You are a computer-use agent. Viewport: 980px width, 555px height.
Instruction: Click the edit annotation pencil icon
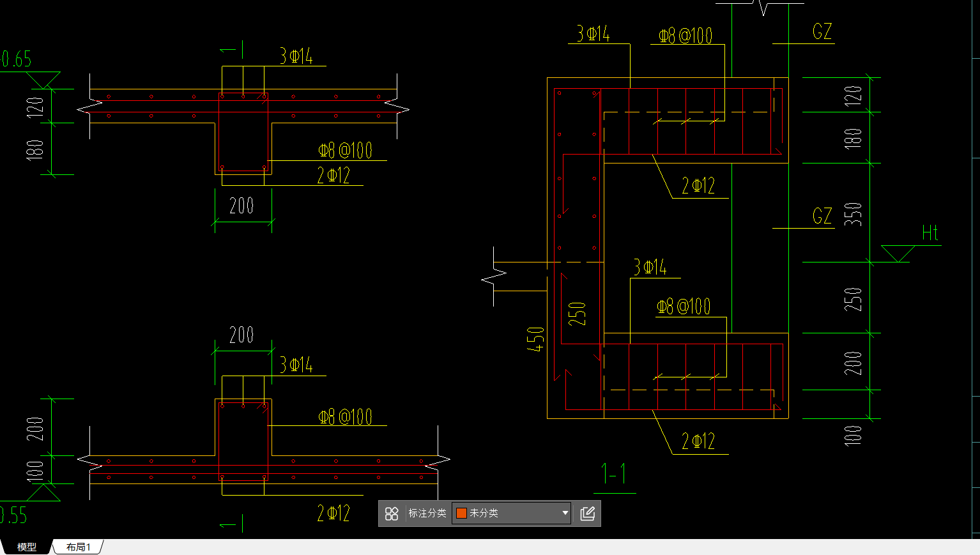click(x=588, y=513)
